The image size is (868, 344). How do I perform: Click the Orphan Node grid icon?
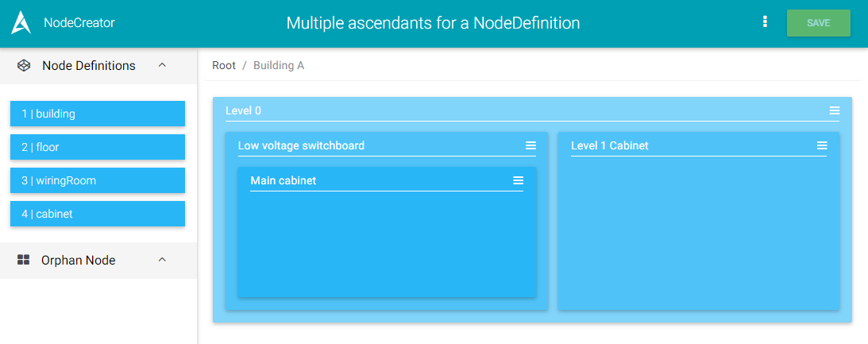(24, 261)
